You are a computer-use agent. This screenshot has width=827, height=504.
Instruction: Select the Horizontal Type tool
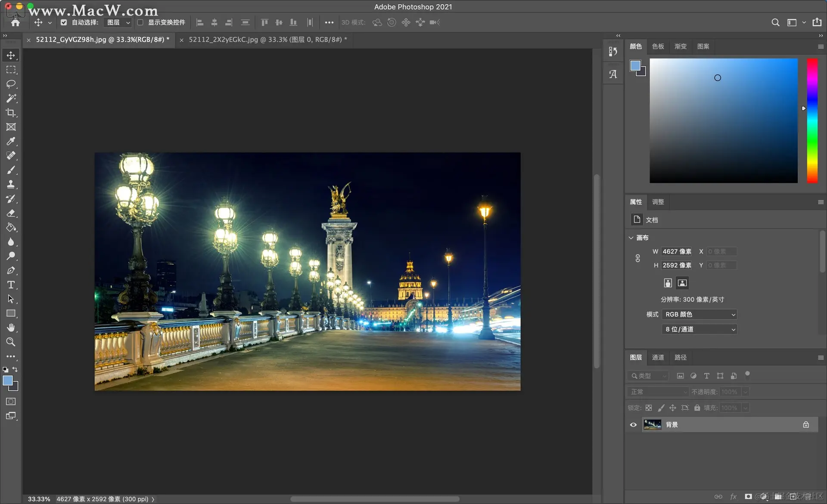(11, 284)
